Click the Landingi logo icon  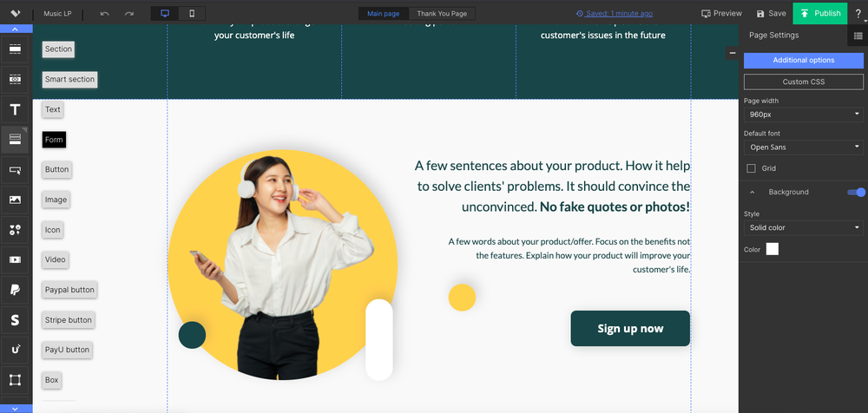[x=16, y=13]
